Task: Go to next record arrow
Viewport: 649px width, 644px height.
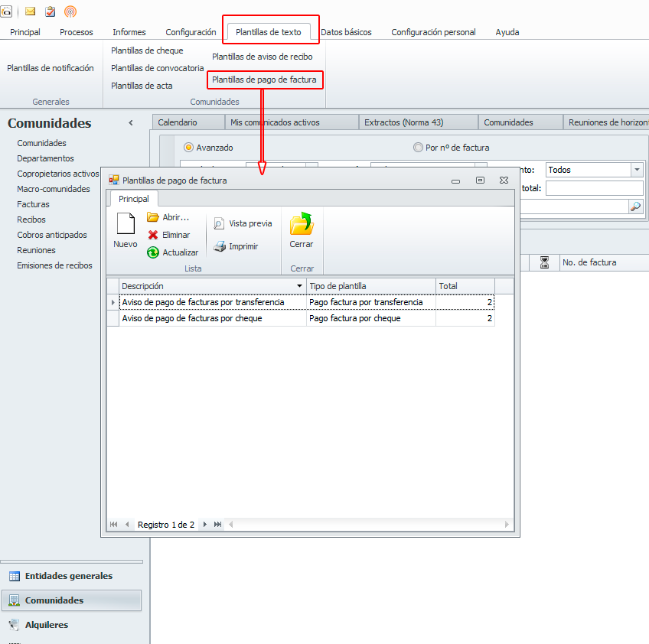Action: (204, 525)
